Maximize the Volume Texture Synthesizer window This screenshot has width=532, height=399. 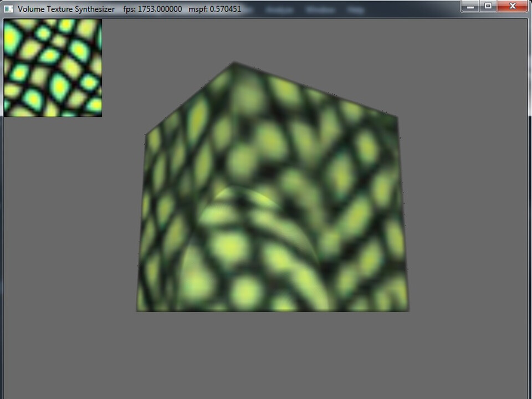pyautogui.click(x=488, y=6)
